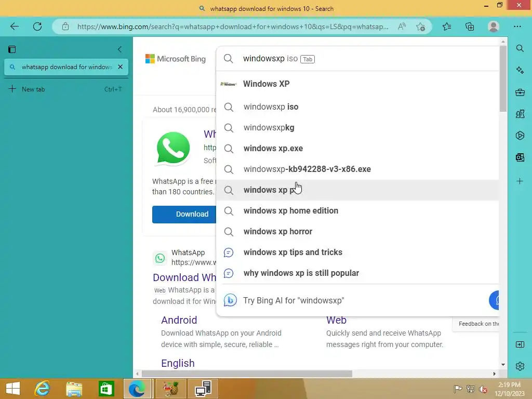Click the horizontal scrollbar thumb
This screenshot has width=532, height=399.
pyautogui.click(x=247, y=374)
